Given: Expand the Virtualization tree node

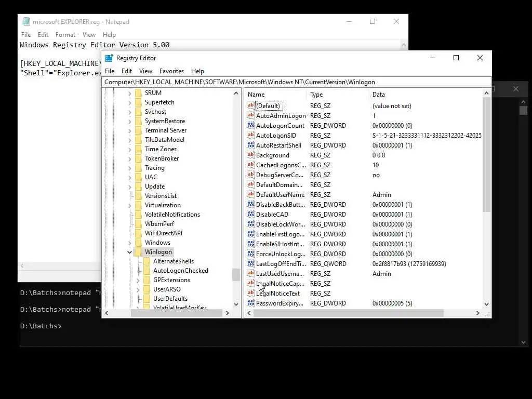Looking at the screenshot, I should pos(129,205).
